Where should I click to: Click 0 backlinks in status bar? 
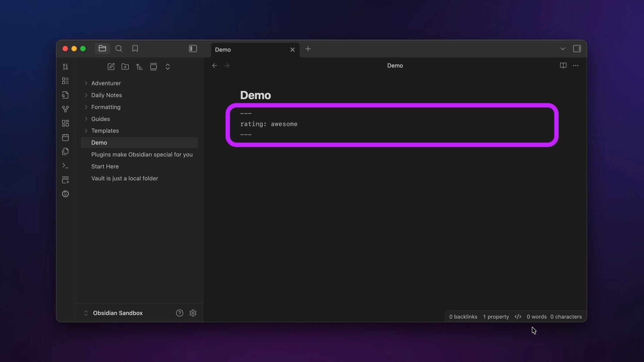pyautogui.click(x=463, y=317)
